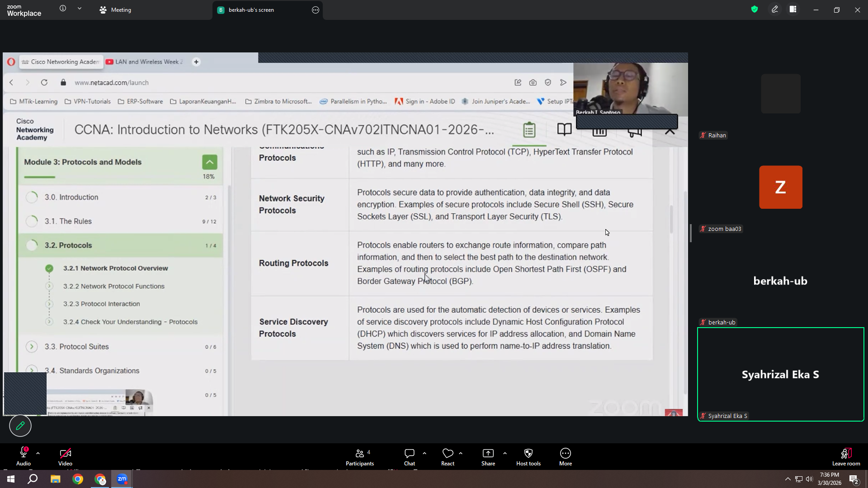Open Host tools shield menu
The width and height of the screenshot is (868, 488).
pyautogui.click(x=528, y=456)
